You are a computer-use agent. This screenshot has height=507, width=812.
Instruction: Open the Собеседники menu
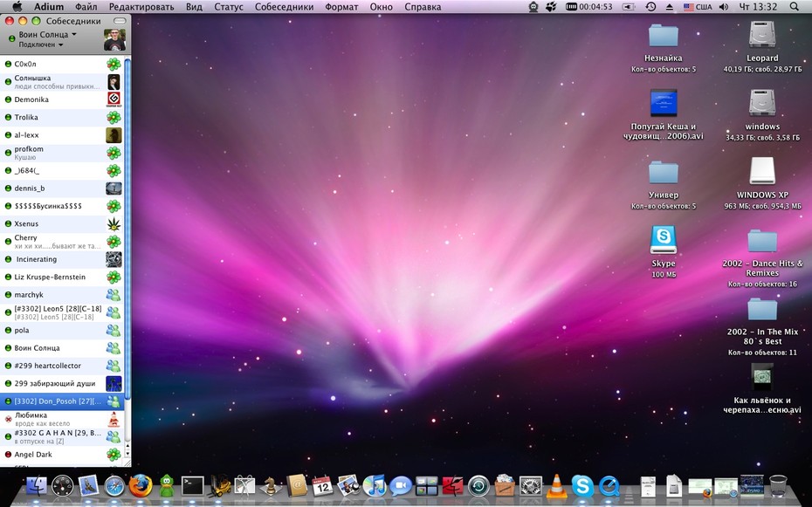(x=284, y=7)
